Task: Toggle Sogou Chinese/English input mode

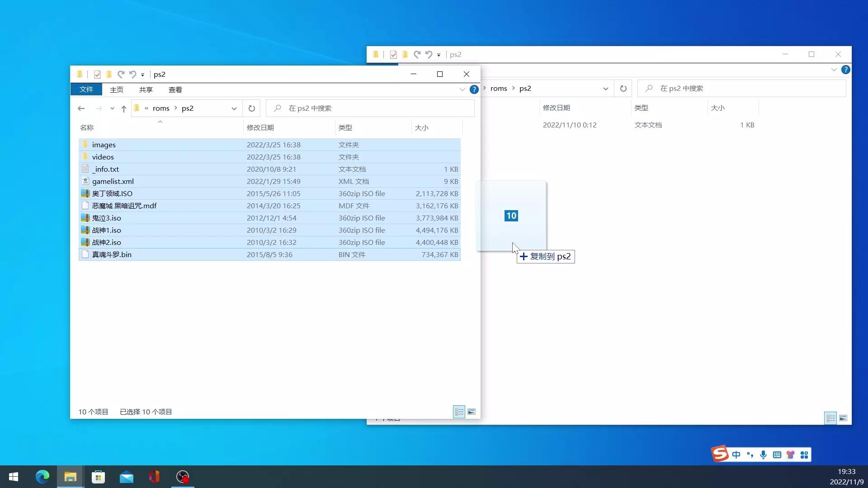Action: pos(736,455)
